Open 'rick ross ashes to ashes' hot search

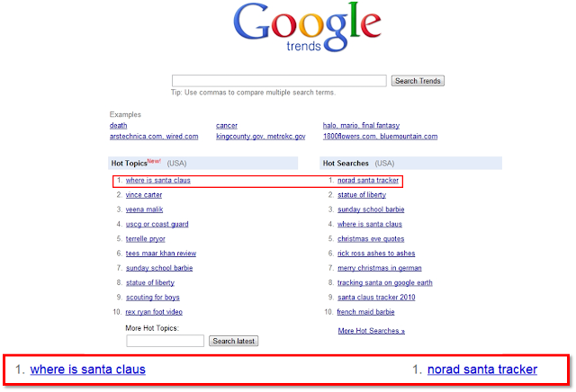click(376, 254)
